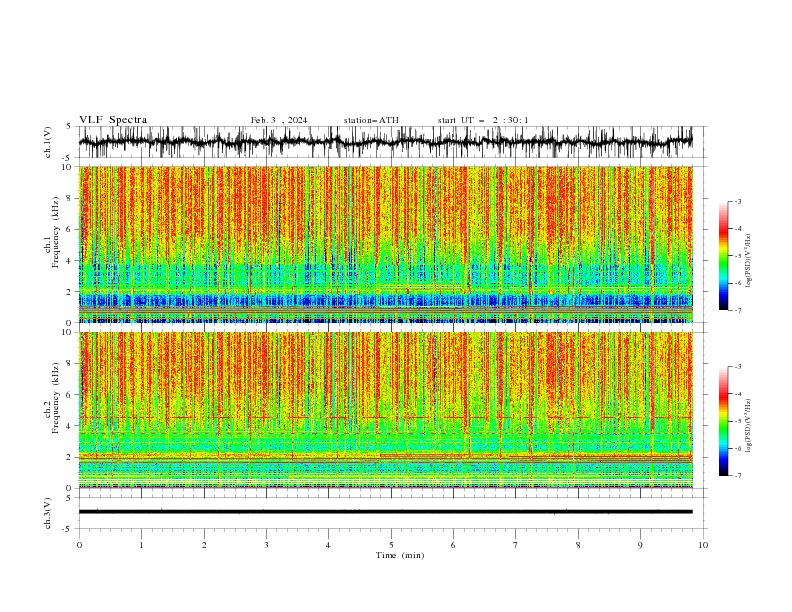Click the '-3' label on the lower colorbar
Screen dimensions: 792x612
click(x=737, y=367)
